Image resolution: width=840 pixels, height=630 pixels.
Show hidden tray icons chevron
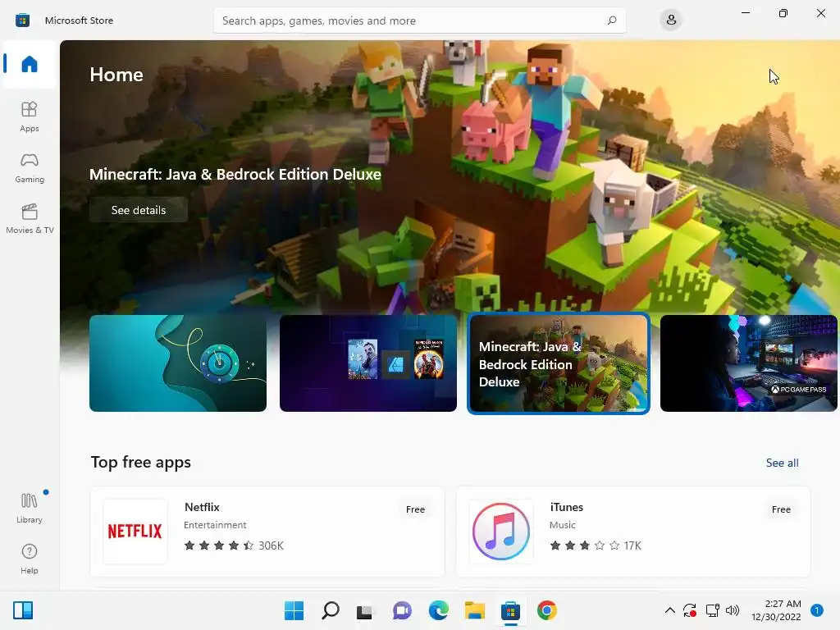pos(669,610)
